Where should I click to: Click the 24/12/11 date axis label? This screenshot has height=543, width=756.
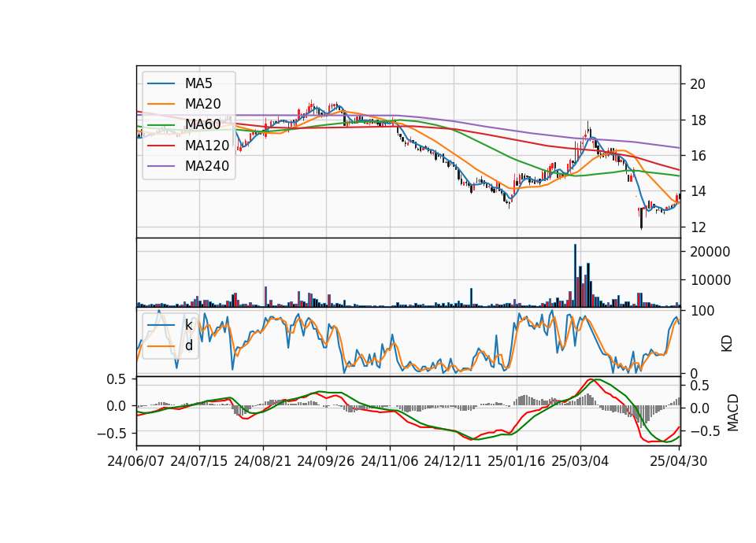[453, 461]
